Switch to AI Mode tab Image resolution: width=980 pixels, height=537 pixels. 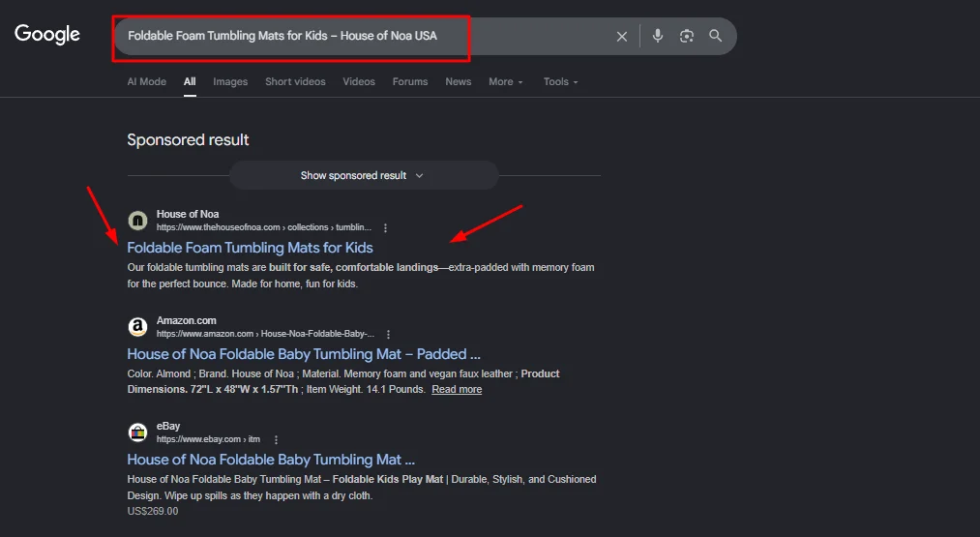pyautogui.click(x=147, y=82)
